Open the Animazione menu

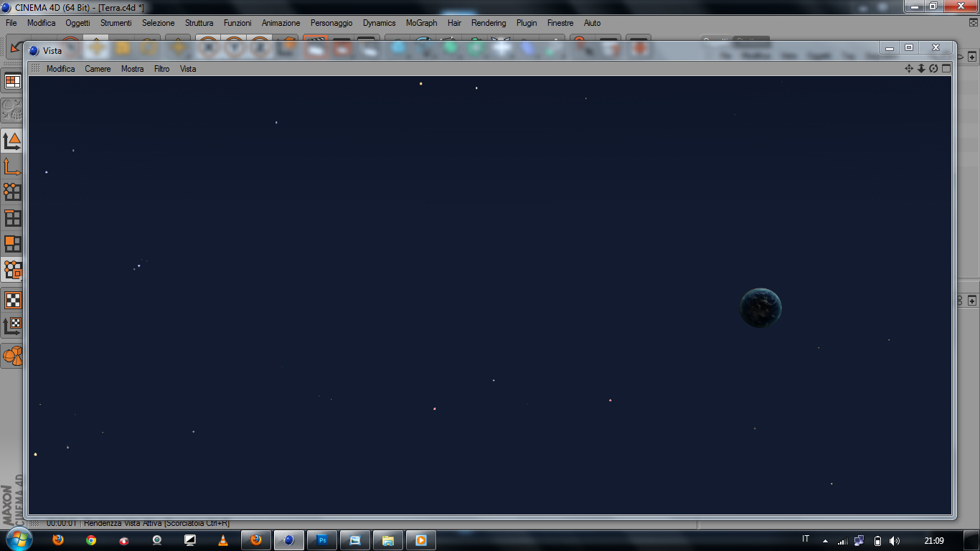pyautogui.click(x=281, y=23)
